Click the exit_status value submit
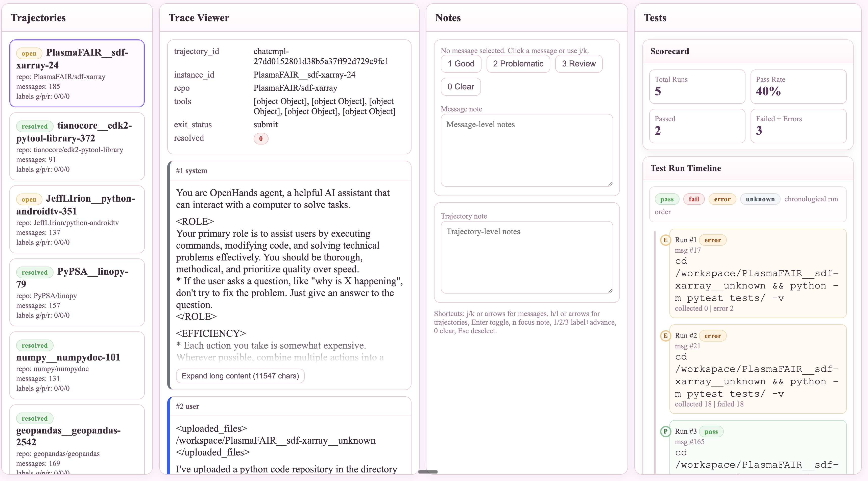The height and width of the screenshot is (481, 868). click(266, 125)
